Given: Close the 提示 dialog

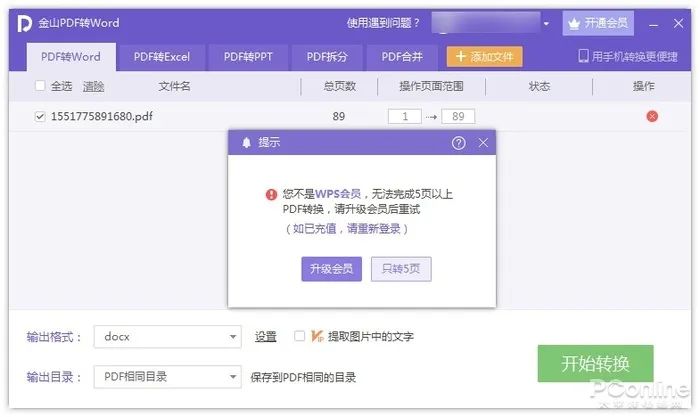Looking at the screenshot, I should (483, 143).
